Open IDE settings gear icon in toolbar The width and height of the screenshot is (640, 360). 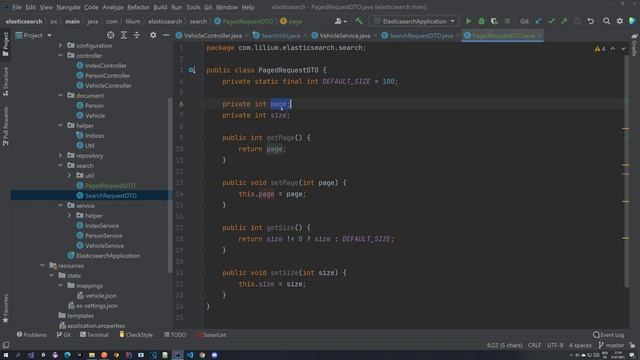pyautogui.click(x=620, y=21)
